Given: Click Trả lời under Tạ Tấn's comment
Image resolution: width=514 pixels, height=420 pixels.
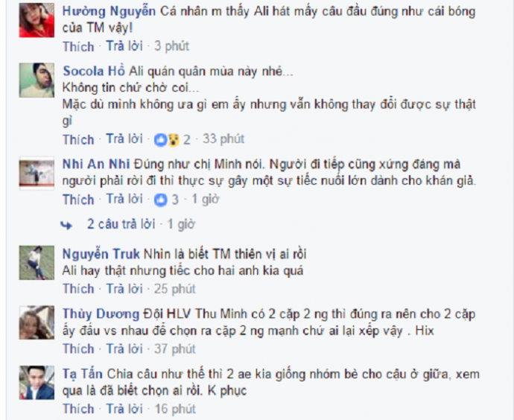Looking at the screenshot, I should click(124, 409).
